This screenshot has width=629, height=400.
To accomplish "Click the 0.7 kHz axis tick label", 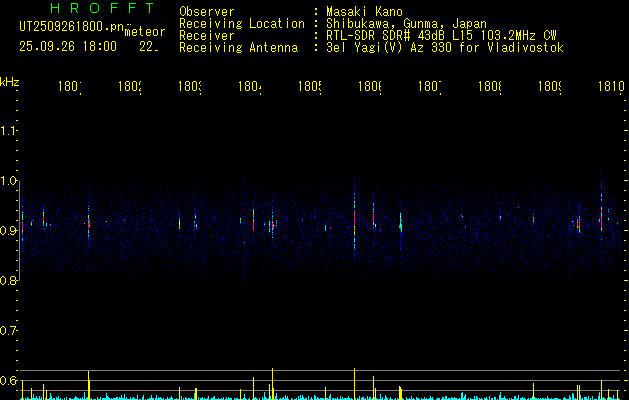I will click(x=8, y=330).
